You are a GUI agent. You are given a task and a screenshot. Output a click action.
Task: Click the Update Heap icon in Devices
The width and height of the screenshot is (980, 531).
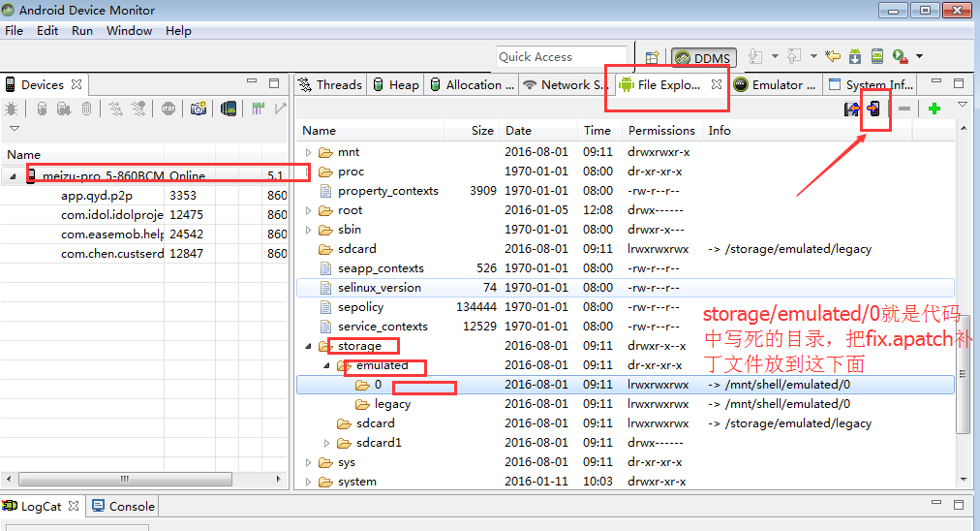[x=42, y=109]
